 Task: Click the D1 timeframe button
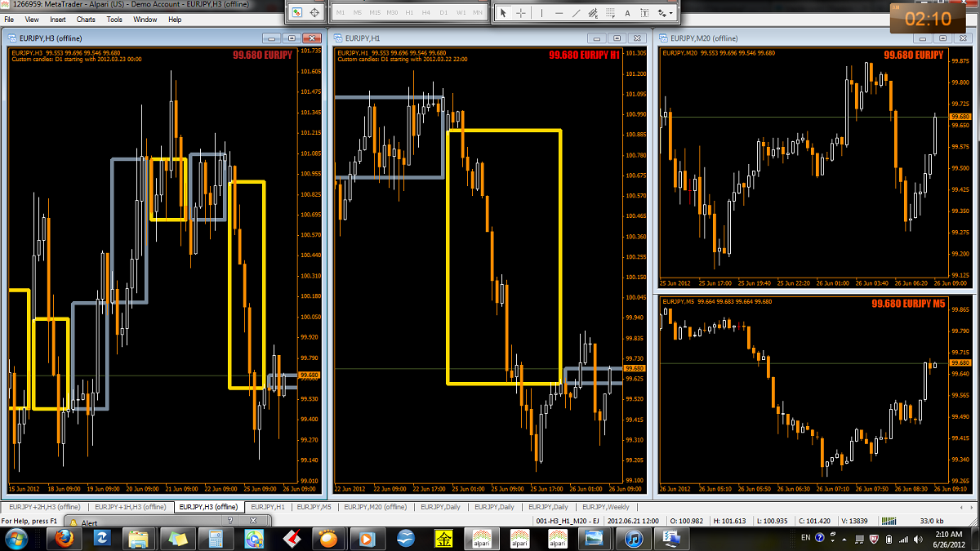click(x=443, y=13)
